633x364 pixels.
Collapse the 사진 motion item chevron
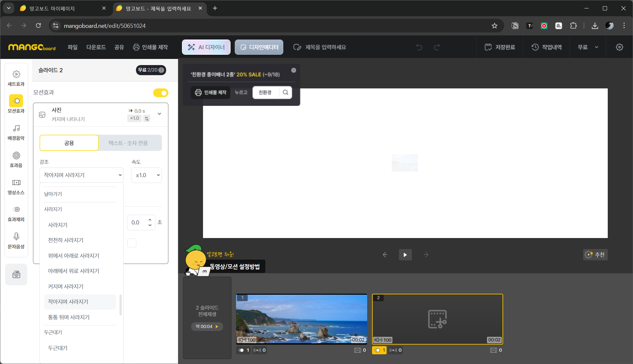(159, 114)
